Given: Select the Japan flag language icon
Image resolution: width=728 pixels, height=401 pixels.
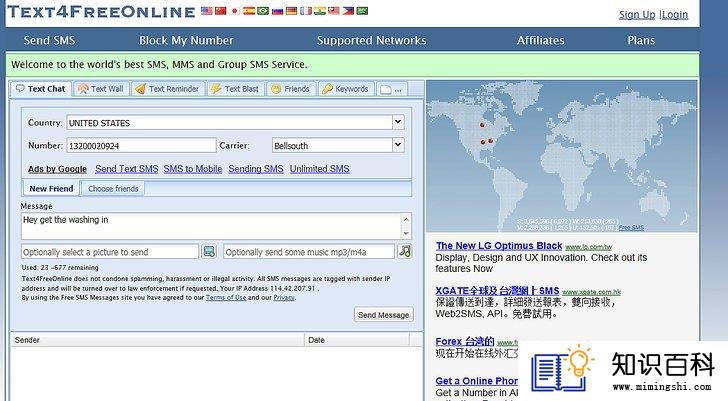Looking at the screenshot, I should point(234,11).
